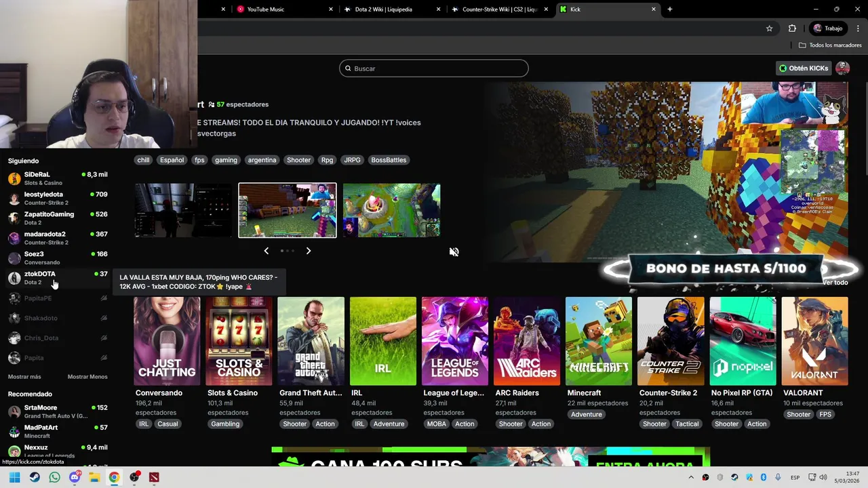
Task: Unmute the featured stream with the speaker icon
Action: [454, 251]
